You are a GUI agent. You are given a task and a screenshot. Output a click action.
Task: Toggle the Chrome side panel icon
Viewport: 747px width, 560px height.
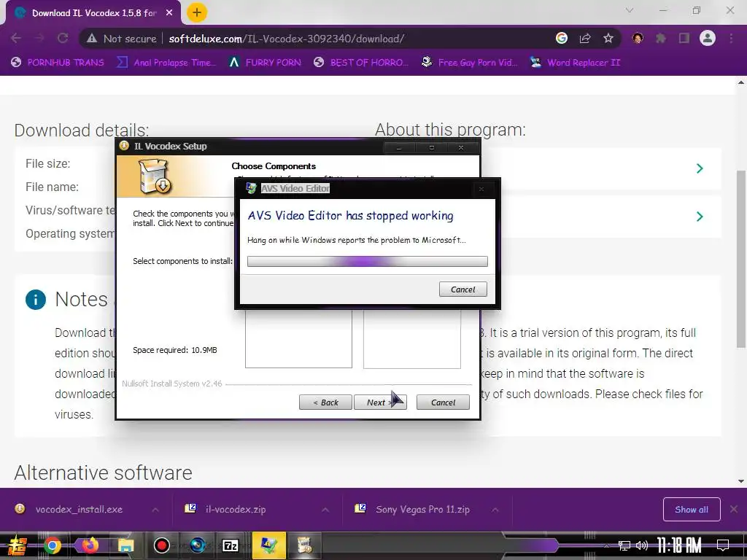684,38
